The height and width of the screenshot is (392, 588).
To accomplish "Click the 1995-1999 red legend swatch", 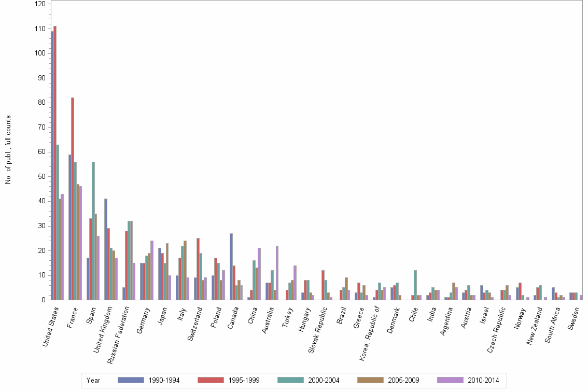I will pos(211,380).
